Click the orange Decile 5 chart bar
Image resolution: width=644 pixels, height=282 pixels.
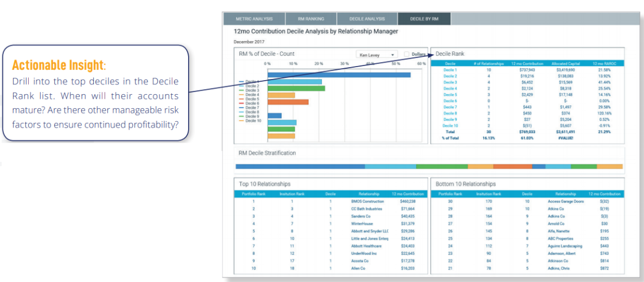(288, 102)
